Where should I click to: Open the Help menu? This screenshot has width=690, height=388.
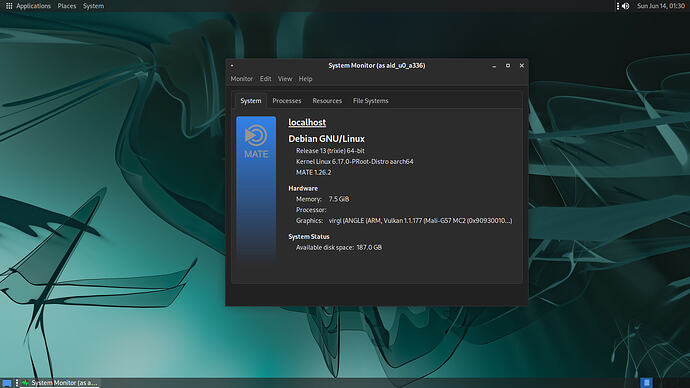coord(305,79)
